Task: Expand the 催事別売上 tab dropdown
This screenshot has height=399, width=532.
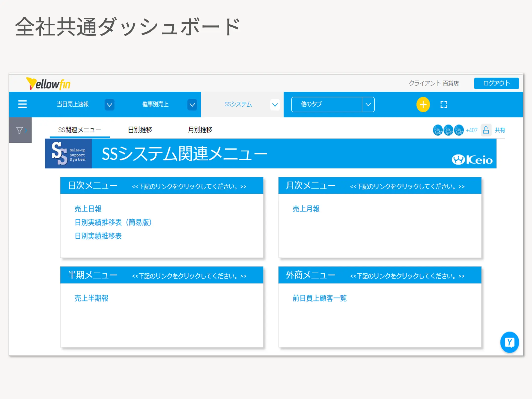Action: (x=192, y=104)
